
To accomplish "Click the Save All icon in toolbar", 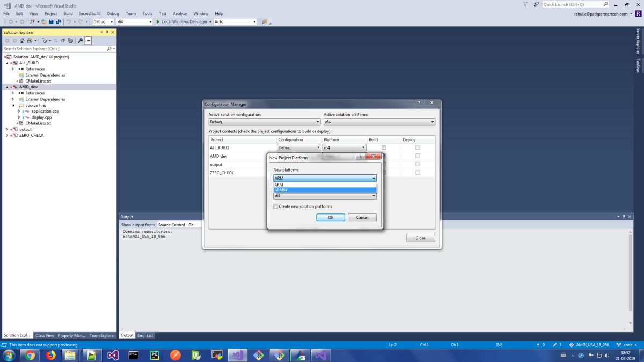I will pos(58,22).
